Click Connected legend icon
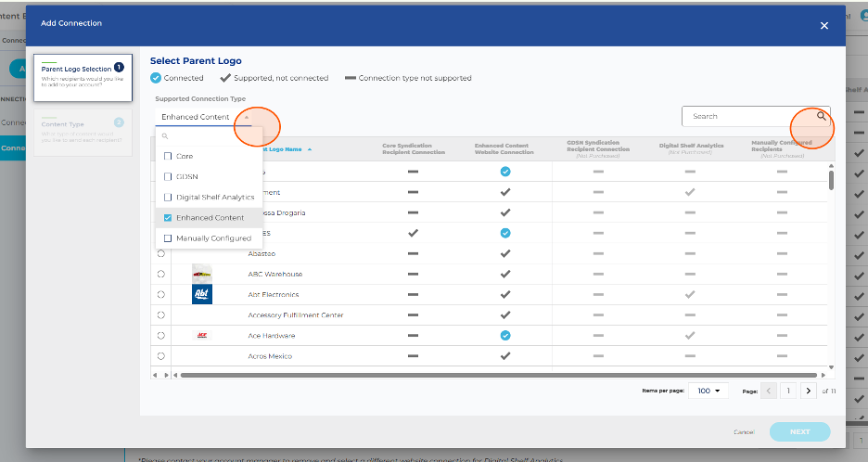This screenshot has height=462, width=868. (x=156, y=78)
